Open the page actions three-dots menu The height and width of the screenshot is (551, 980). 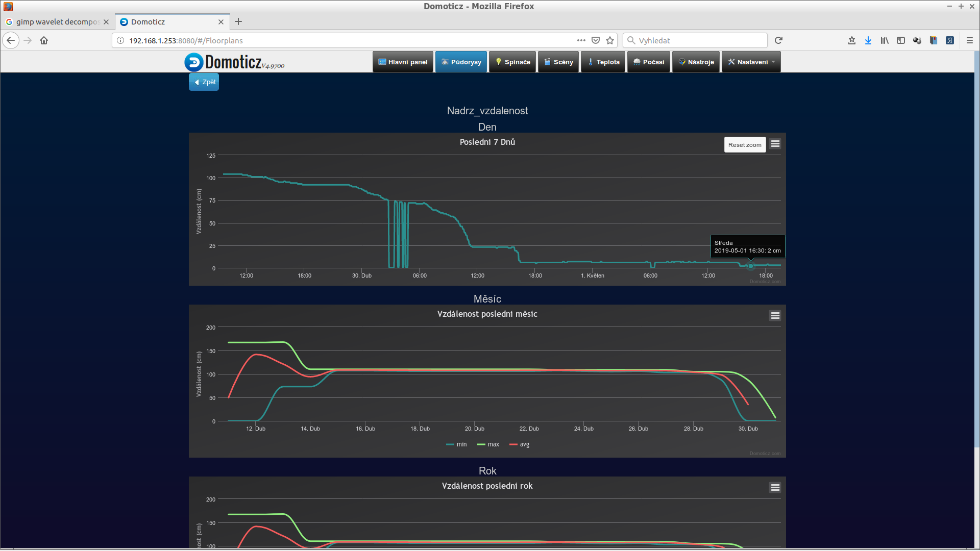point(581,40)
